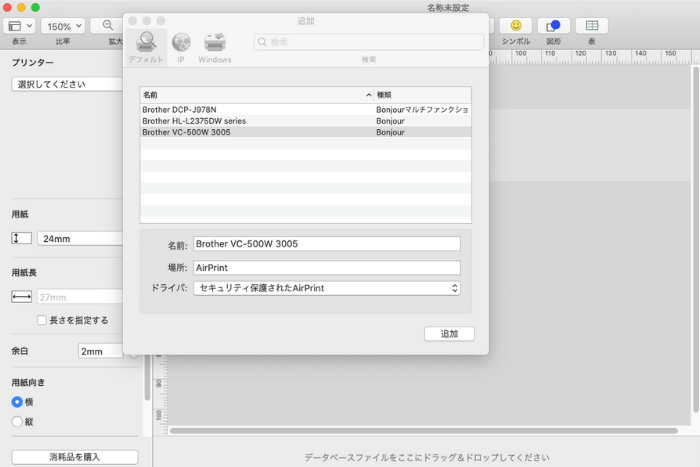Open the view layout toolbar dropdown
Viewport: 700px width, 467px height.
tap(19, 26)
